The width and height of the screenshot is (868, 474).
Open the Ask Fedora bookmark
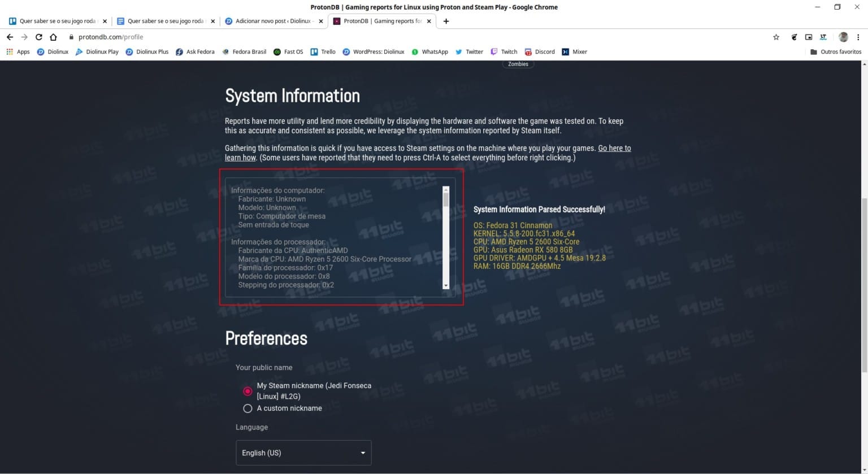point(195,51)
